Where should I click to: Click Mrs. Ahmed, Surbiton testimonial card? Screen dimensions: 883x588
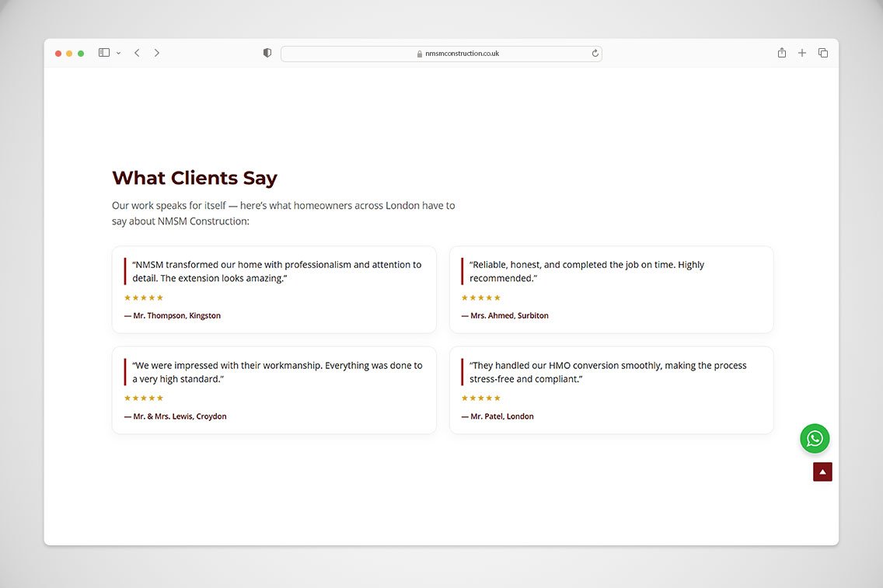pos(611,289)
